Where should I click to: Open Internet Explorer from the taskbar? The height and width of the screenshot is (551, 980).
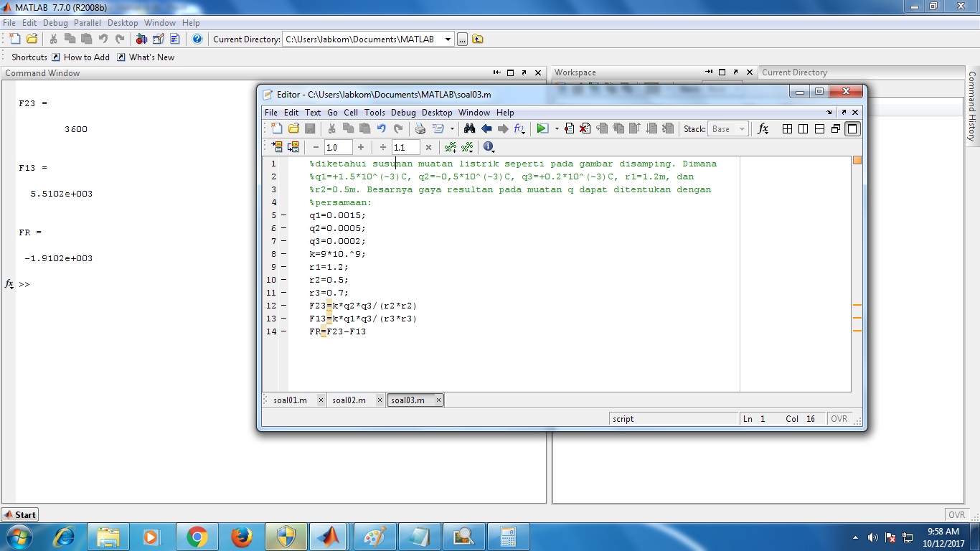coord(64,537)
